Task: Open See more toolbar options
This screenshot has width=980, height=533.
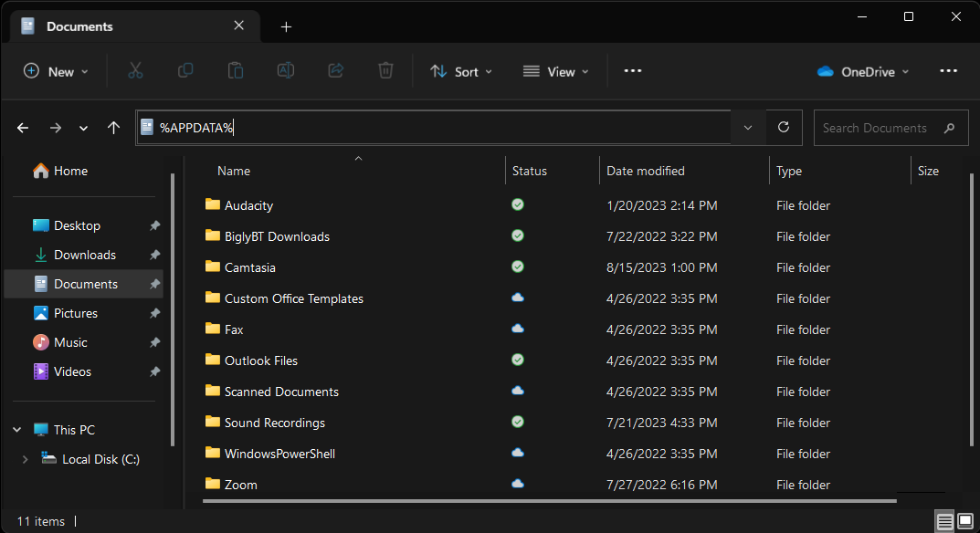Action: coord(633,70)
